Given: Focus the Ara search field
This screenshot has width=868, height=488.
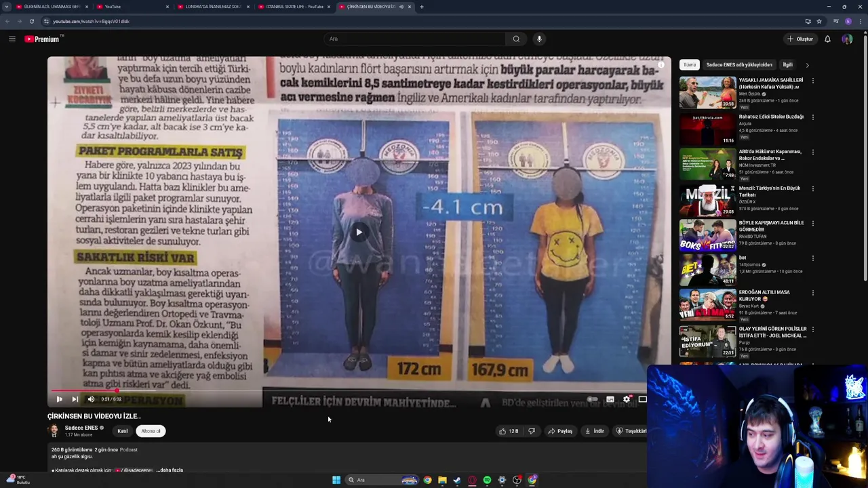Looking at the screenshot, I should pos(415,39).
